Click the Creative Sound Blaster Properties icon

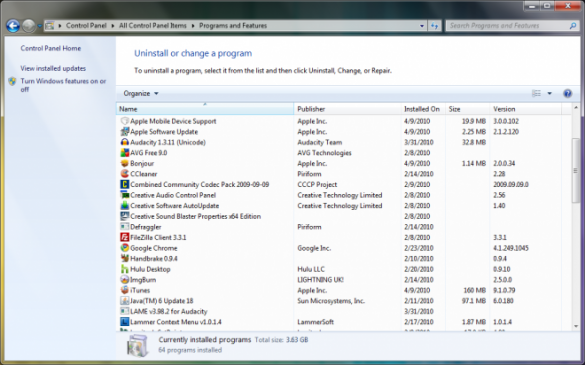pos(125,216)
